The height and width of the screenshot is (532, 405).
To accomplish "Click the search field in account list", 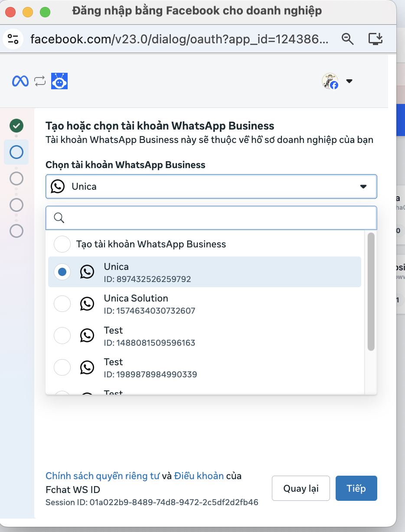I will coord(211,217).
